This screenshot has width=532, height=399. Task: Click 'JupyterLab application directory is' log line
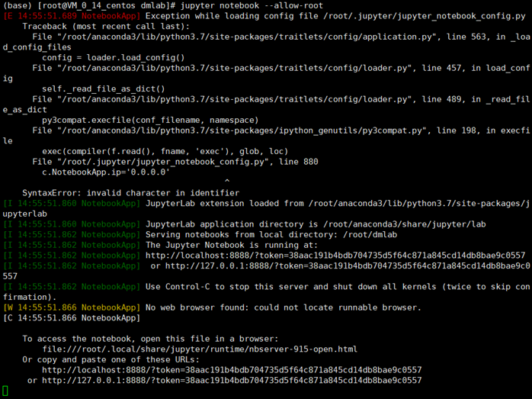click(x=245, y=224)
